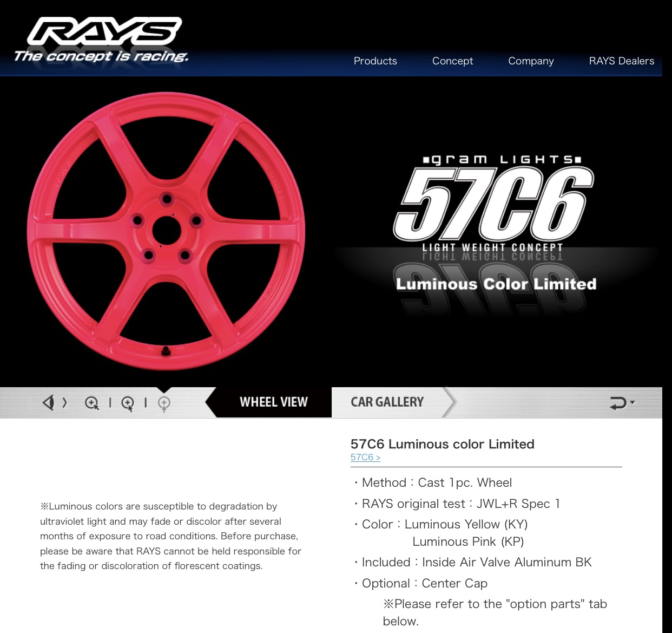
Task: Switch to the WHEEL VIEW tab
Action: coord(273,402)
